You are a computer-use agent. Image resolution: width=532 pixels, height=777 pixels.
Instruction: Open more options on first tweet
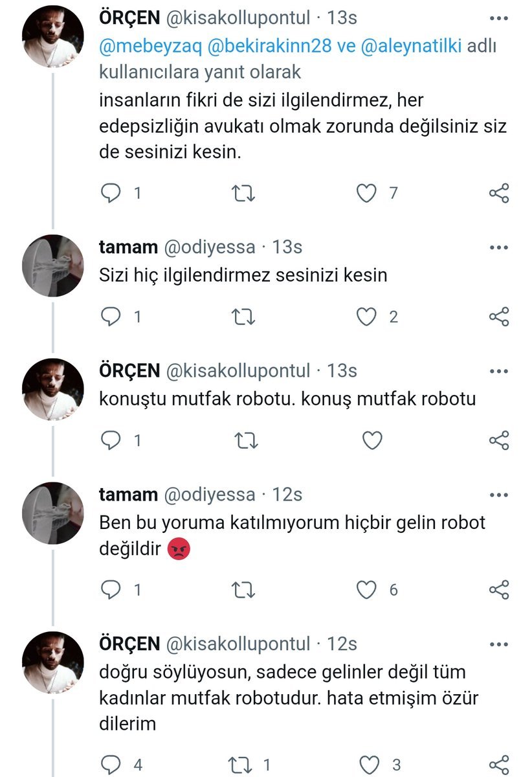(499, 18)
